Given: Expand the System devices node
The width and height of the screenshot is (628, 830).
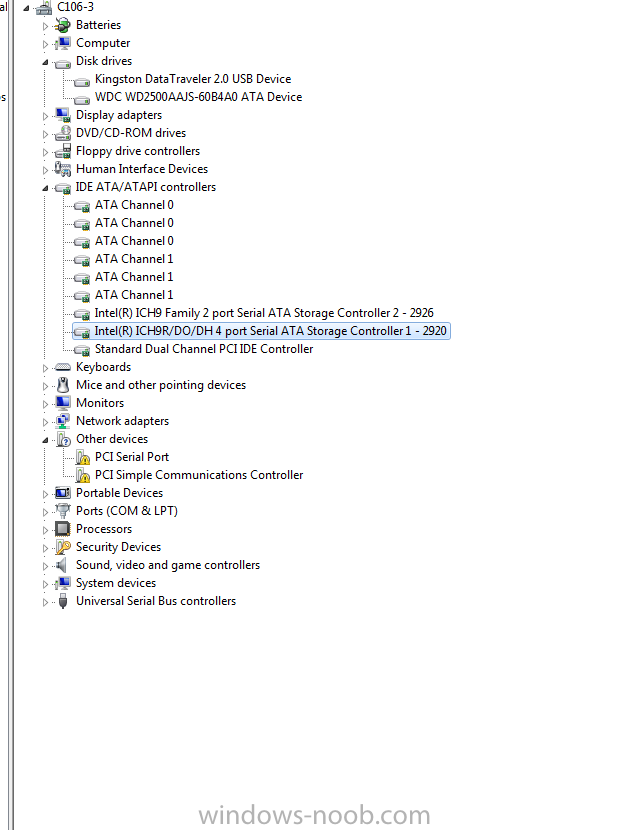Looking at the screenshot, I should (45, 584).
